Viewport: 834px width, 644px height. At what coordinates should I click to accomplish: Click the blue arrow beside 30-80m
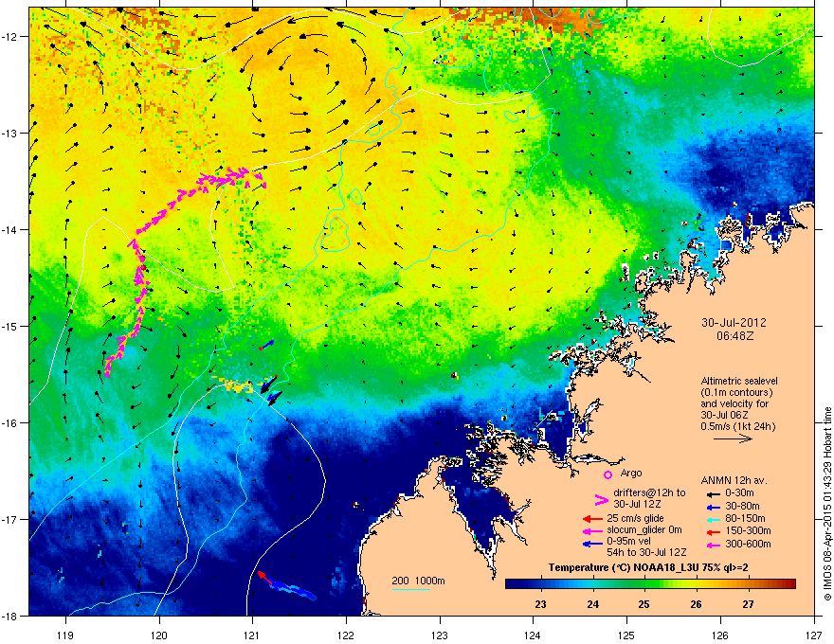(x=712, y=507)
